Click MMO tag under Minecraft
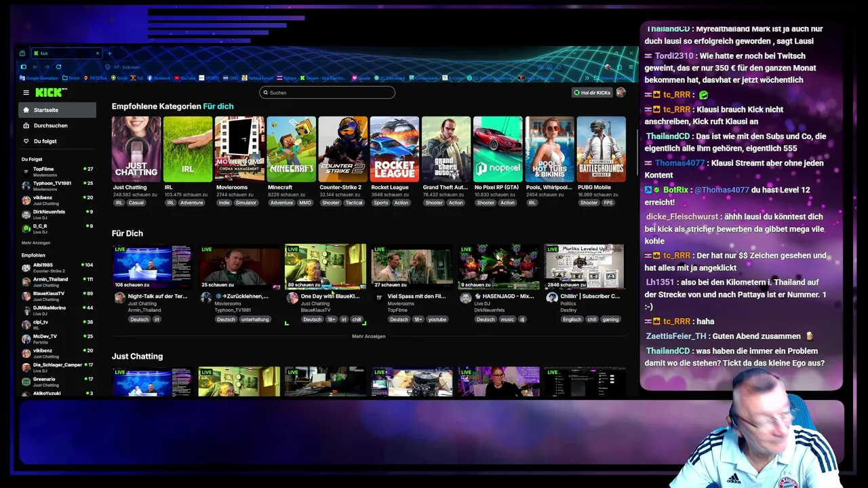The width and height of the screenshot is (868, 488). [305, 203]
